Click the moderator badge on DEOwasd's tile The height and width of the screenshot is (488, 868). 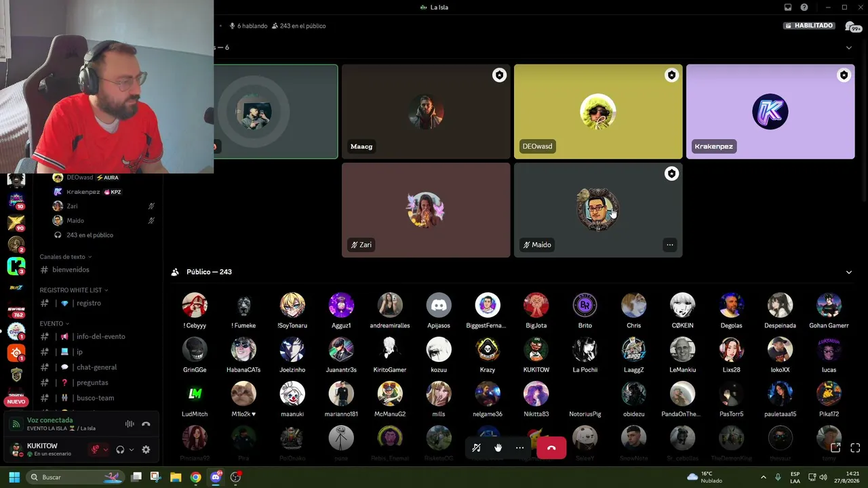coord(671,75)
